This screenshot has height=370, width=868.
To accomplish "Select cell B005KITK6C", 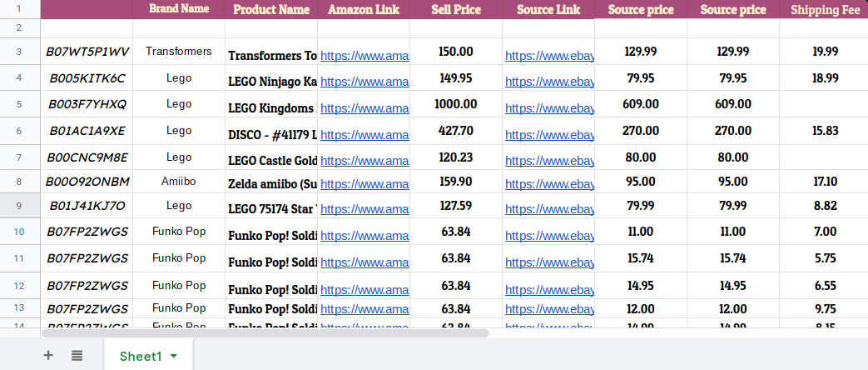I will [x=87, y=78].
